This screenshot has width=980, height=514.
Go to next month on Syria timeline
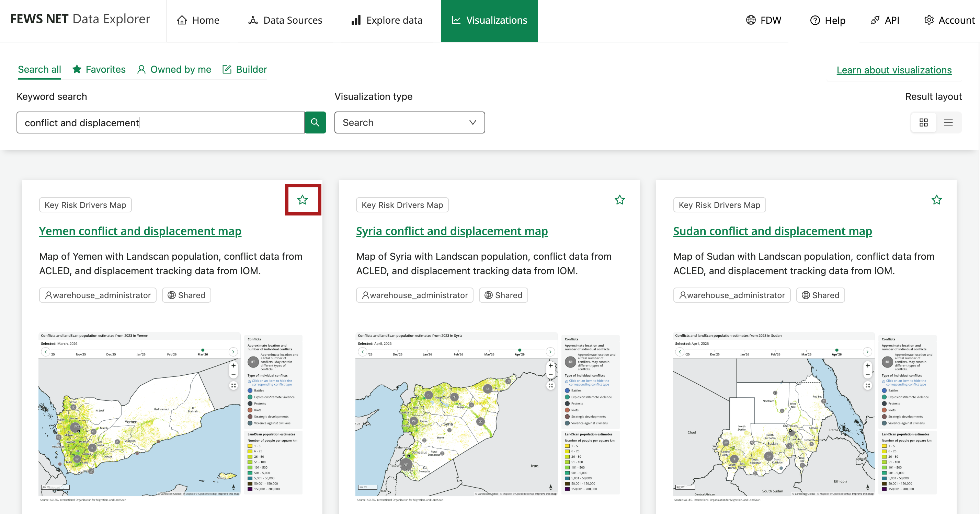tap(550, 352)
